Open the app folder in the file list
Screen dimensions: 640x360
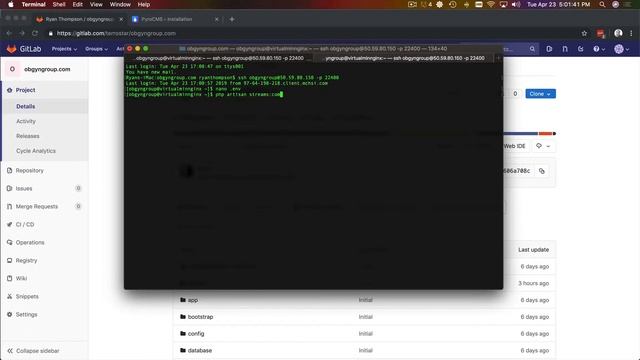[x=193, y=300]
